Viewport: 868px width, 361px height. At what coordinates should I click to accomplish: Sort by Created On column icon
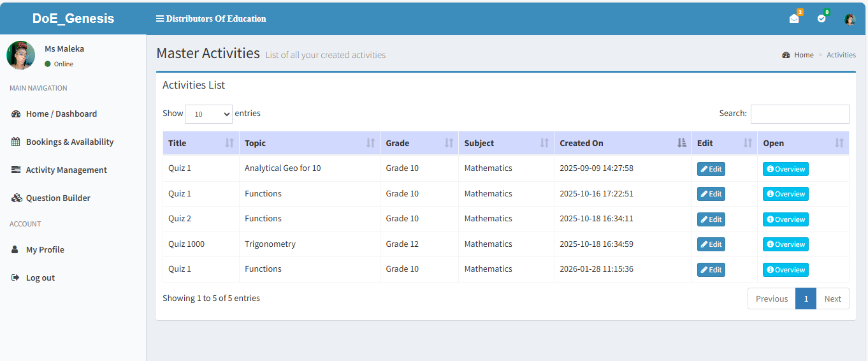[682, 143]
